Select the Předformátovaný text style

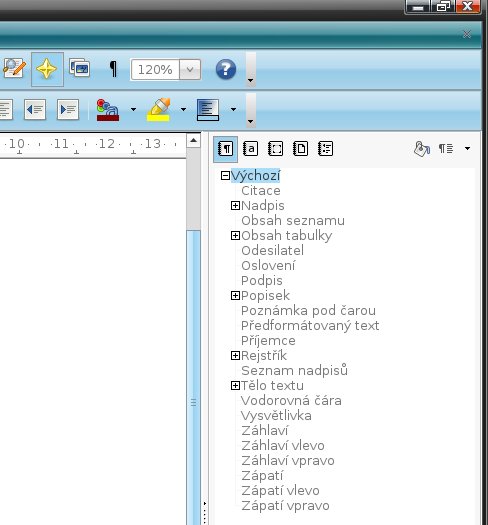(310, 325)
